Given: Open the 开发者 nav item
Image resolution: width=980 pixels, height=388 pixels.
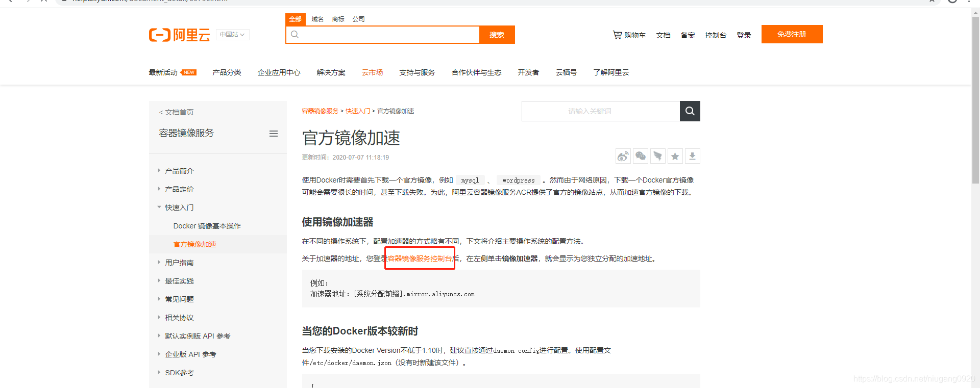Looking at the screenshot, I should 528,72.
